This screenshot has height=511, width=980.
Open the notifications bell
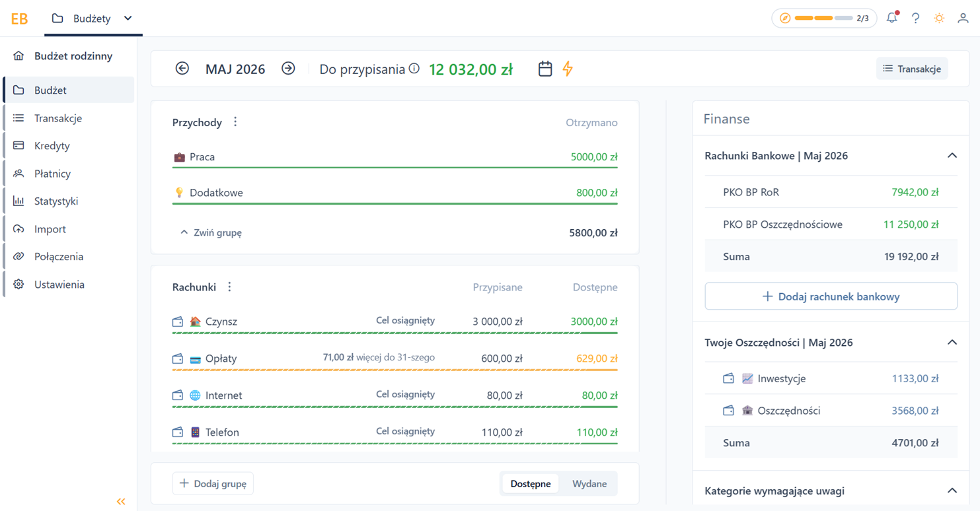point(892,18)
